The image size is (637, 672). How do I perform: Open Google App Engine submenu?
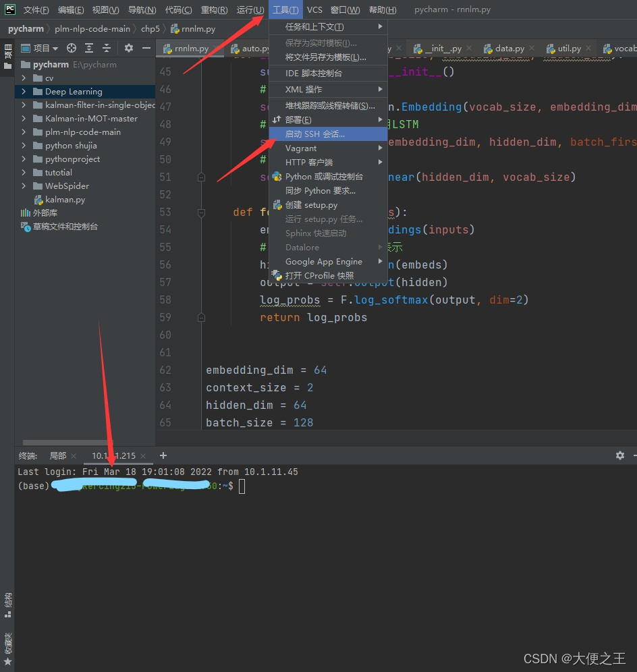pos(328,261)
